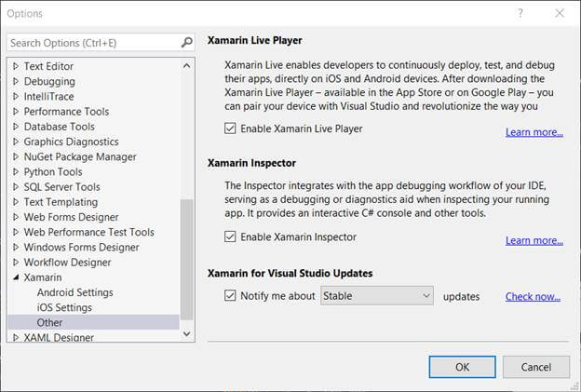Select the XAML Designer label
This screenshot has height=392, width=581.
click(x=59, y=337)
